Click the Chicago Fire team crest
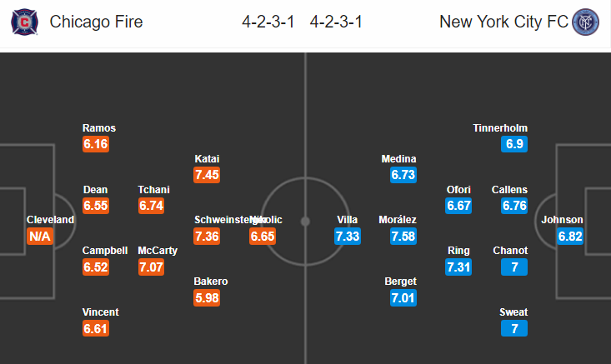Viewport: 611px width, 364px height. click(x=24, y=22)
